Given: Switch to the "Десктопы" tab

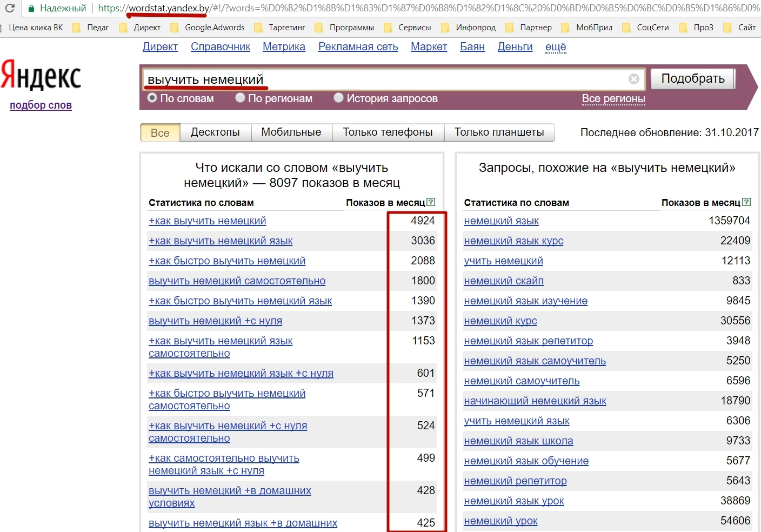Looking at the screenshot, I should coord(215,132).
